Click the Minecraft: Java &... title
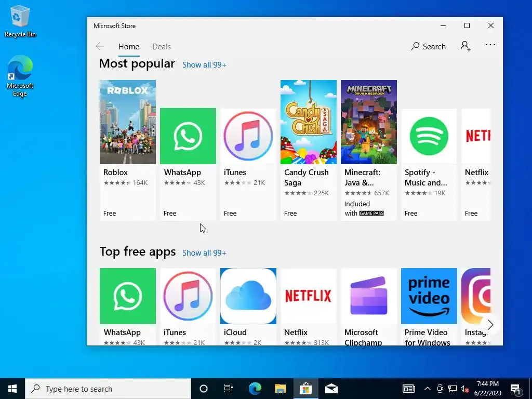This screenshot has width=532, height=399. coord(362,178)
